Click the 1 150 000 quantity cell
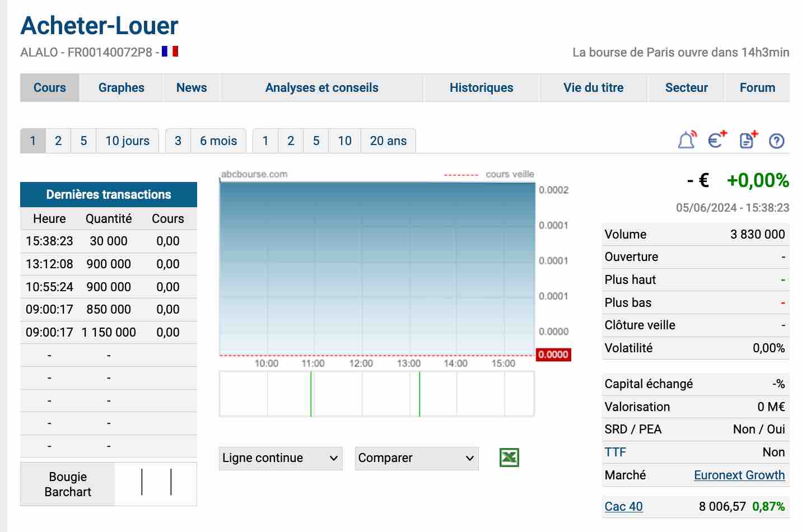The image size is (802, 532). pyautogui.click(x=109, y=332)
